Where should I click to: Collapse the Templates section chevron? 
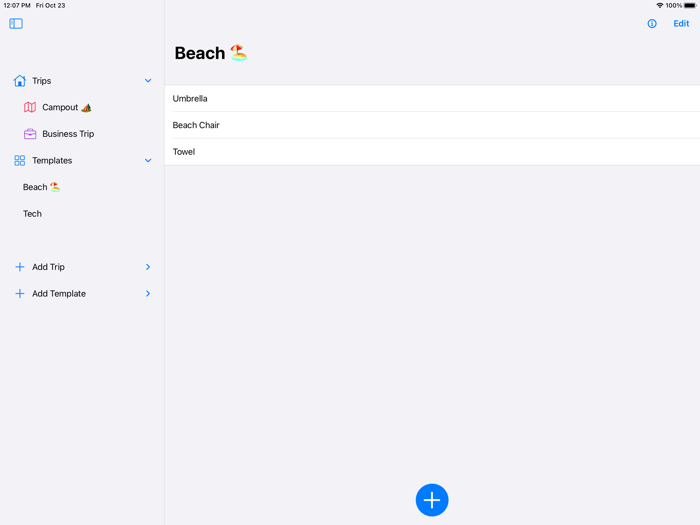(148, 161)
